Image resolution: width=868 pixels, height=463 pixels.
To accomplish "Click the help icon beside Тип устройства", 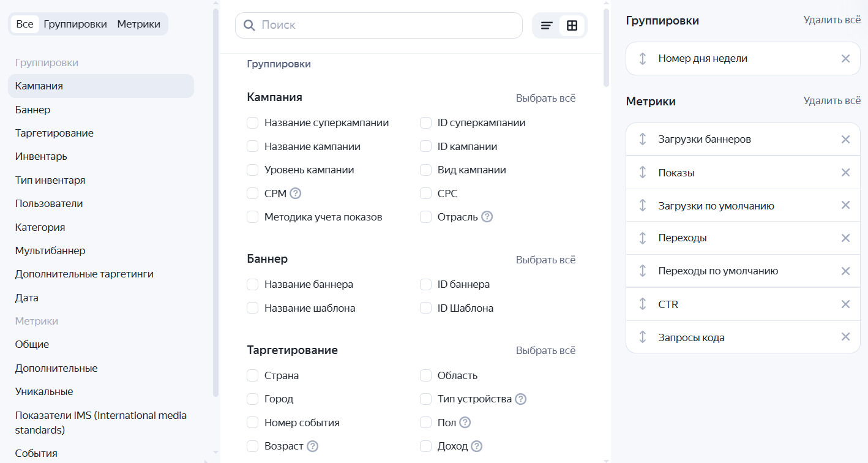I will (x=520, y=399).
